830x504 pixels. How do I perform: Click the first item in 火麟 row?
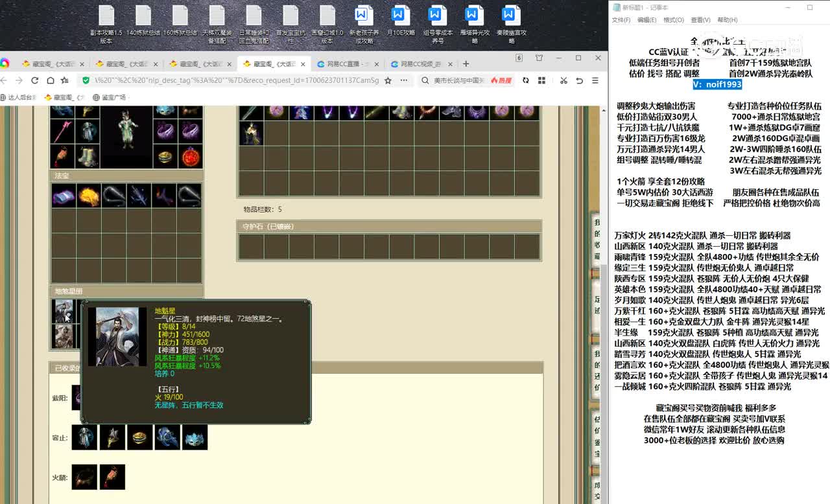click(x=84, y=477)
